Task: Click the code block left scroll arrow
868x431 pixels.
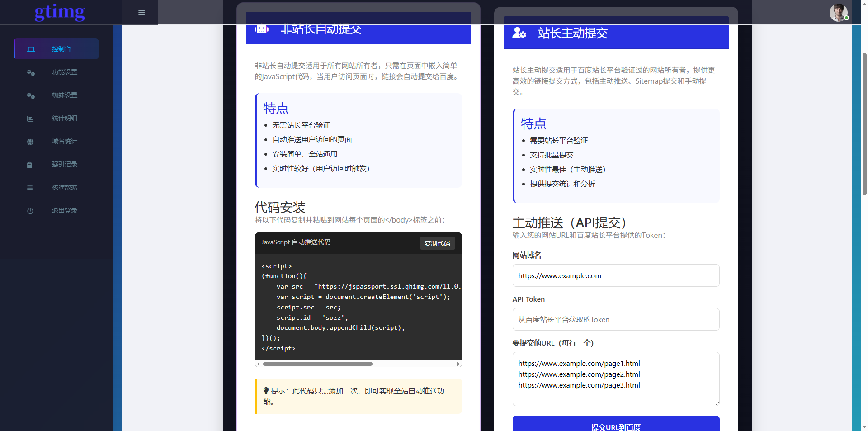Action: (x=258, y=364)
